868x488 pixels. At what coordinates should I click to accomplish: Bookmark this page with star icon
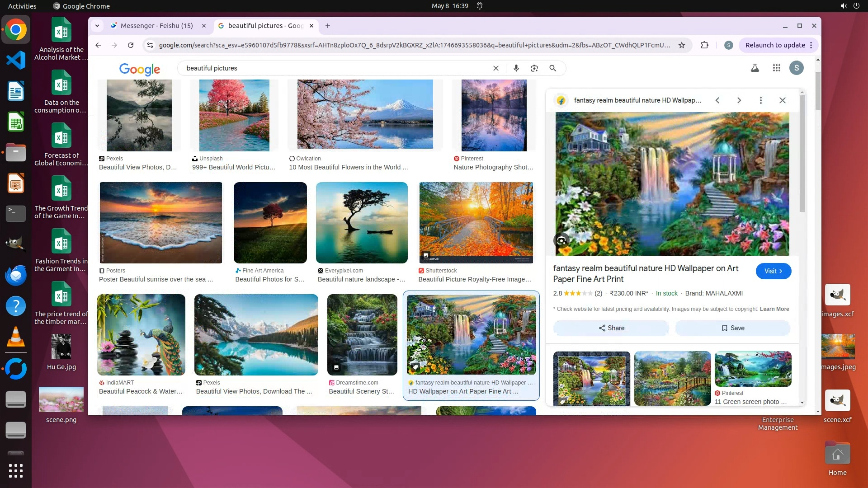[x=681, y=45]
